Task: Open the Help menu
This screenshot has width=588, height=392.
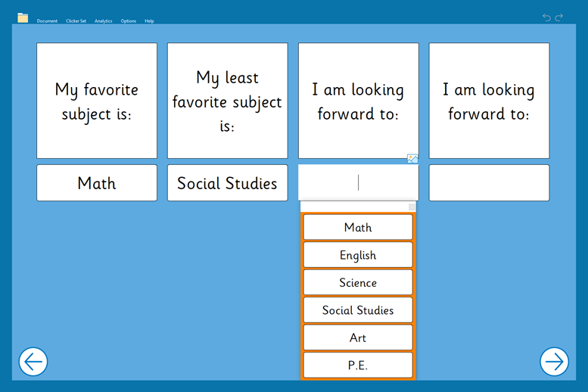Action: (149, 21)
